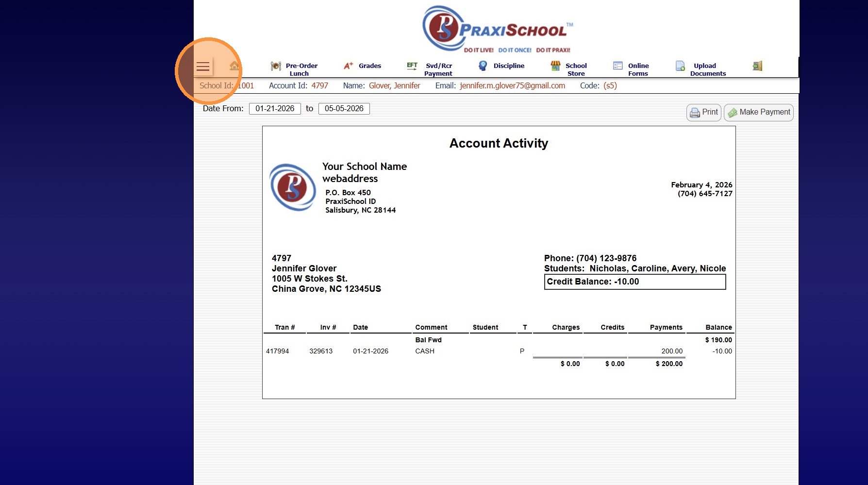
Task: Click invoice number 329613
Action: pos(321,351)
